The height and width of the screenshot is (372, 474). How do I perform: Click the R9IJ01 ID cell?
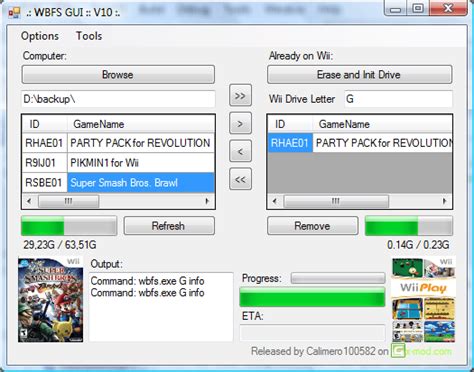tap(44, 163)
